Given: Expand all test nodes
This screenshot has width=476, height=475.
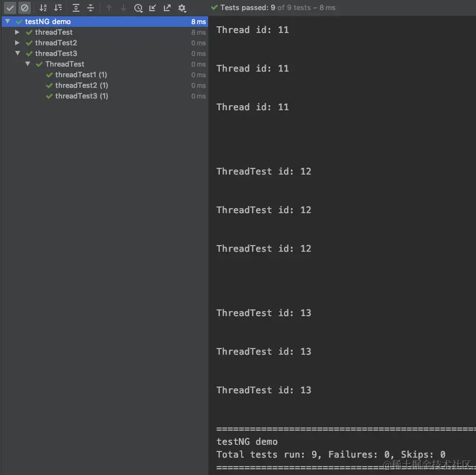Looking at the screenshot, I should coord(76,8).
